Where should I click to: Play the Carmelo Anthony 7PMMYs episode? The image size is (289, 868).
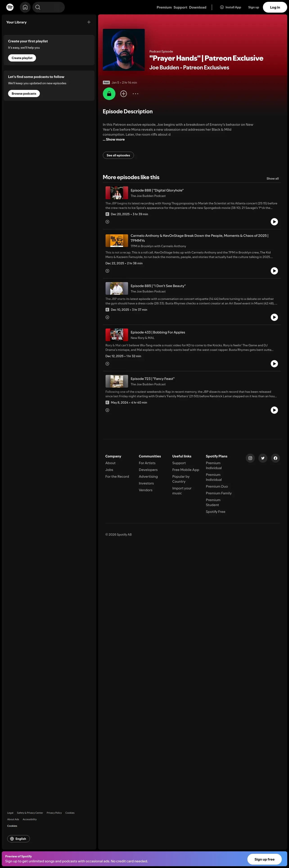click(x=274, y=271)
